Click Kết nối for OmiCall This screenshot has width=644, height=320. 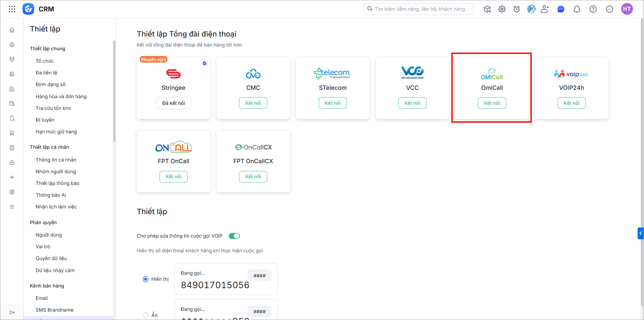(492, 103)
